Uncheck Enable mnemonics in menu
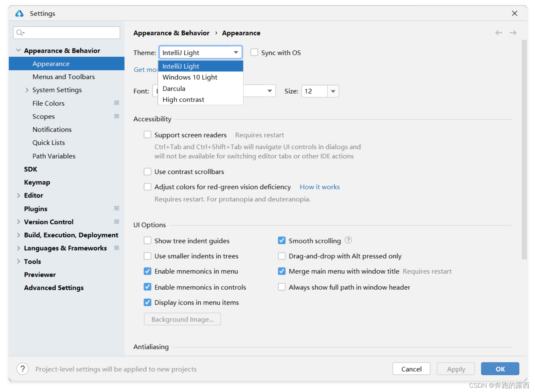Image resolution: width=535 pixels, height=392 pixels. click(x=147, y=271)
